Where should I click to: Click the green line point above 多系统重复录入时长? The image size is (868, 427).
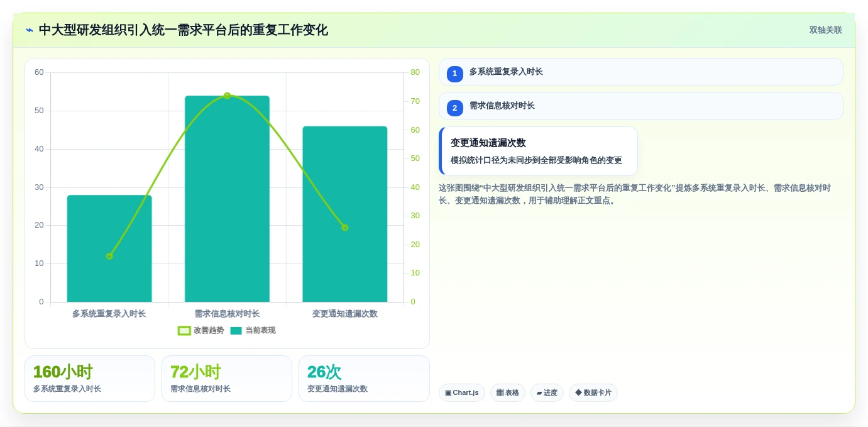(109, 256)
